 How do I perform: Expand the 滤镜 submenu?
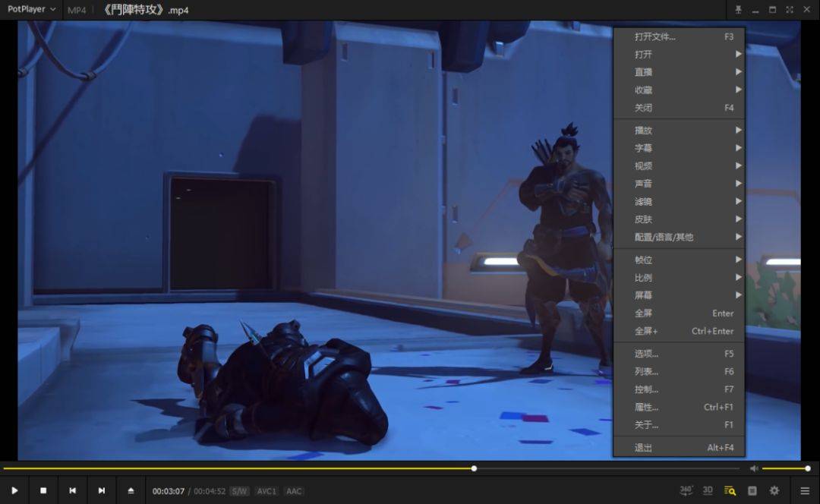coord(679,201)
